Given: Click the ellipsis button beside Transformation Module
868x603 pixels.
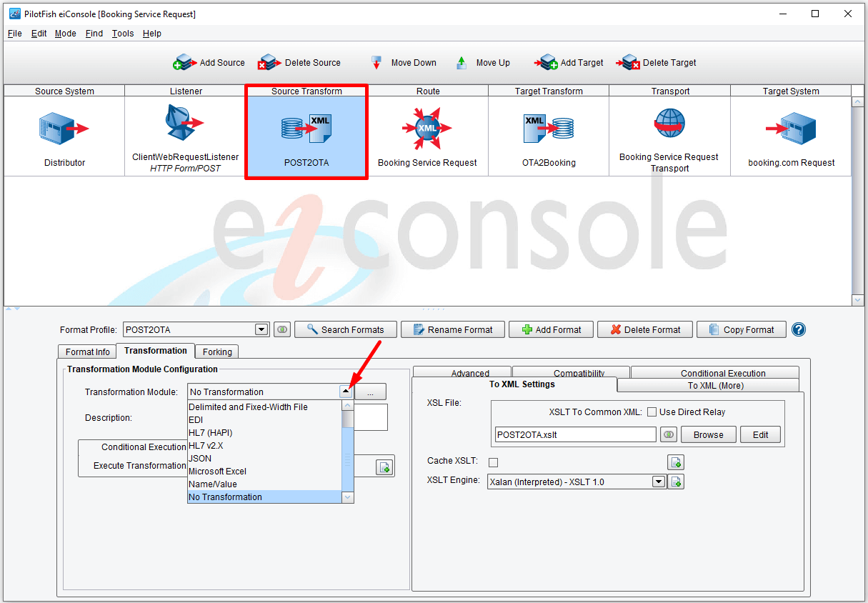Looking at the screenshot, I should point(371,392).
